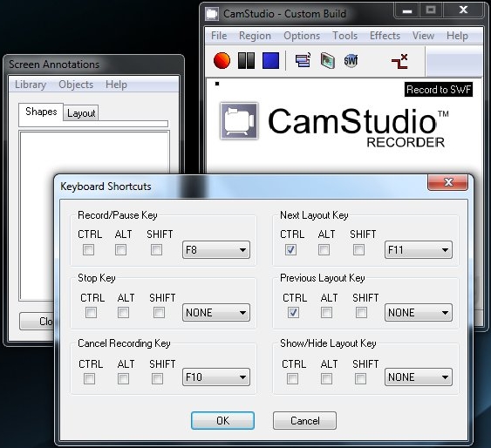
Task: Click the partially hidden Close button in Screen Annotations
Action: point(37,321)
